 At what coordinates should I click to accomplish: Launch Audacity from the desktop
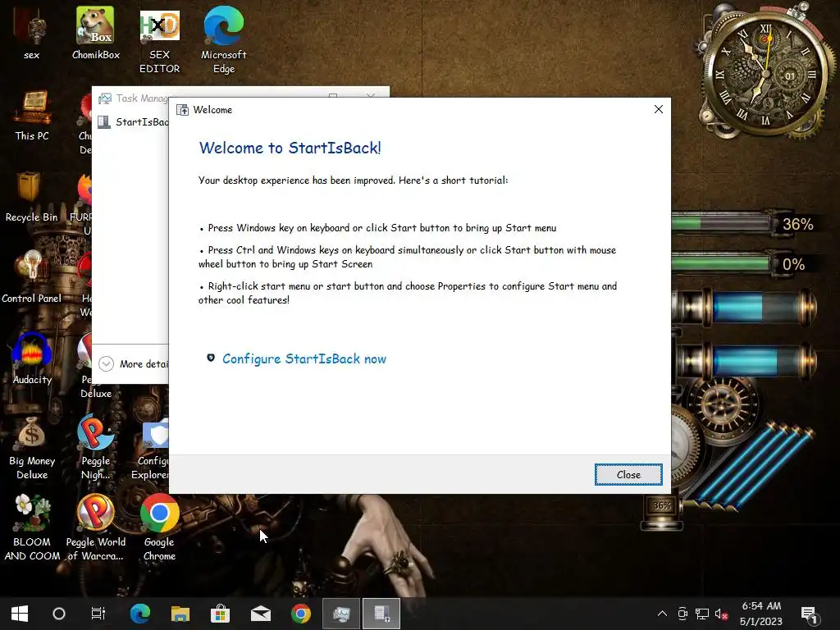click(x=32, y=358)
